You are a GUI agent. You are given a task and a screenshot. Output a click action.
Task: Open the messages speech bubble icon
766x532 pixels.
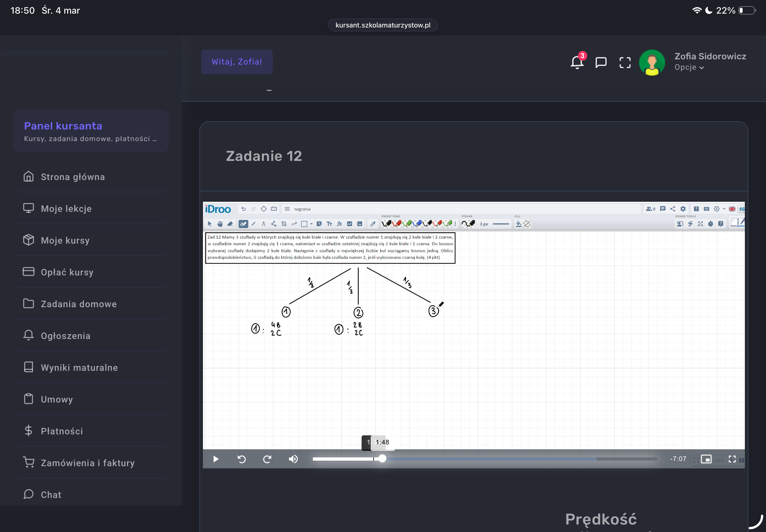point(600,62)
